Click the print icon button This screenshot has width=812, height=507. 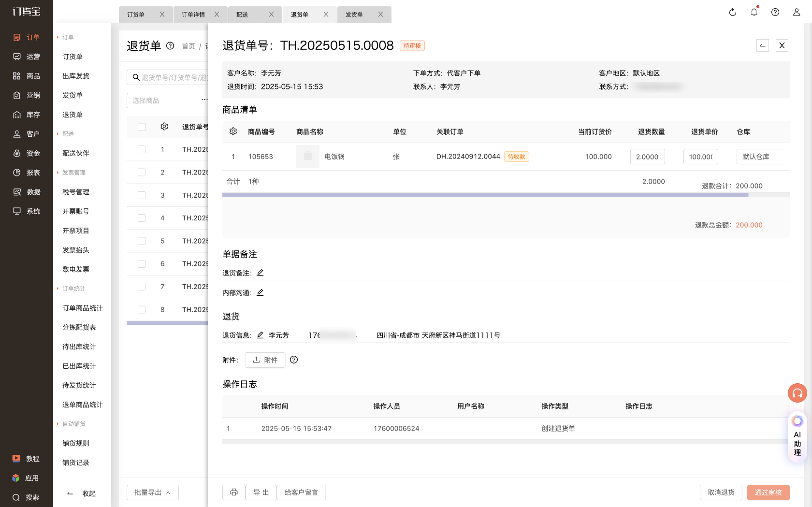[234, 493]
